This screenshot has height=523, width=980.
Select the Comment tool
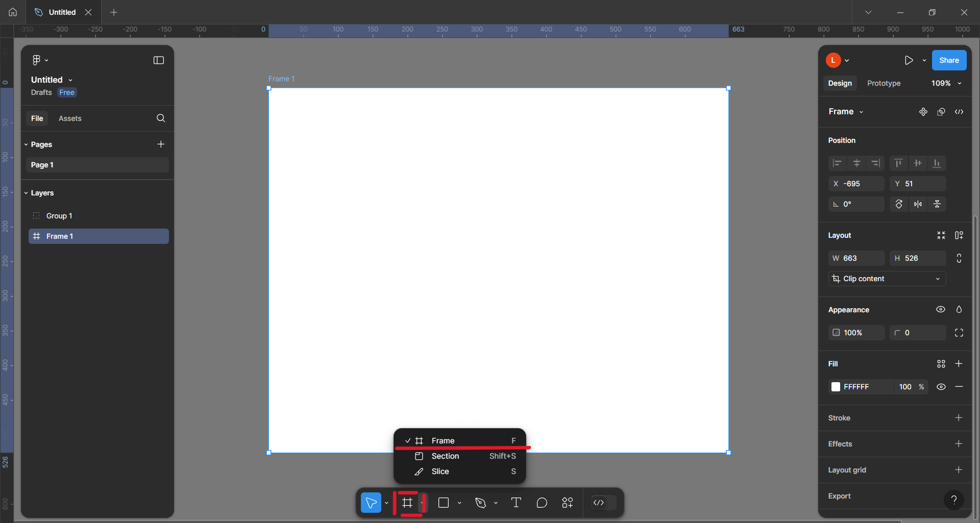(x=542, y=503)
